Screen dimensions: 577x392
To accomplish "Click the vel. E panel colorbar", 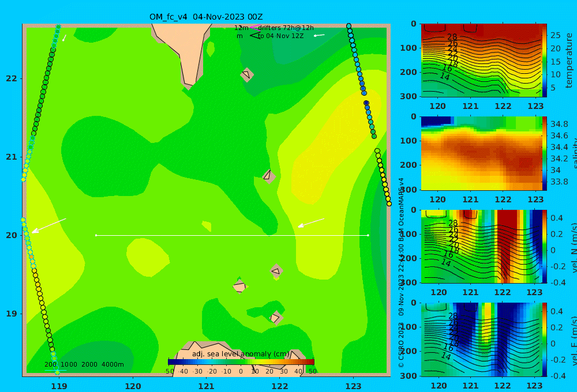I will (544, 340).
